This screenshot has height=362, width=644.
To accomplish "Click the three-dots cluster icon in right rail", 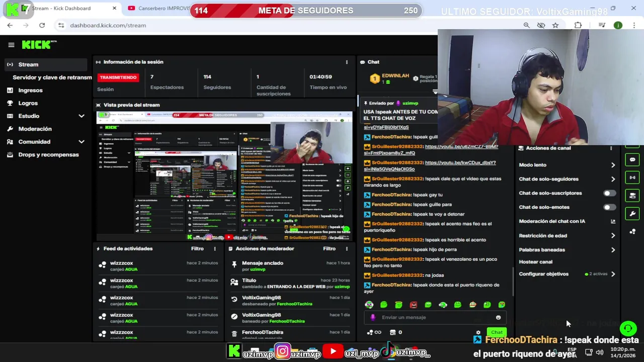I will (x=632, y=231).
